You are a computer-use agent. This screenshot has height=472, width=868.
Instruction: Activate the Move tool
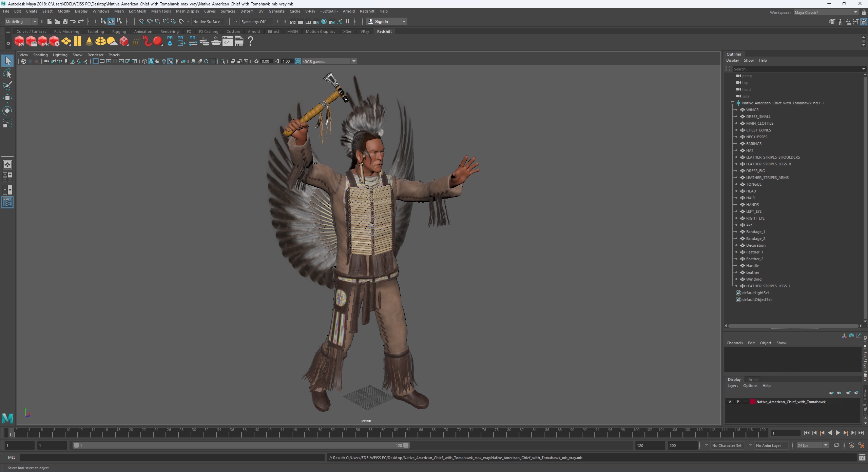point(7,98)
